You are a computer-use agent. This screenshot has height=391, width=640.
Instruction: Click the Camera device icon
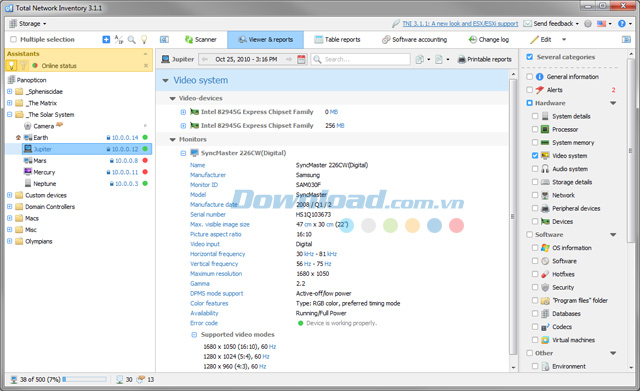(28, 126)
